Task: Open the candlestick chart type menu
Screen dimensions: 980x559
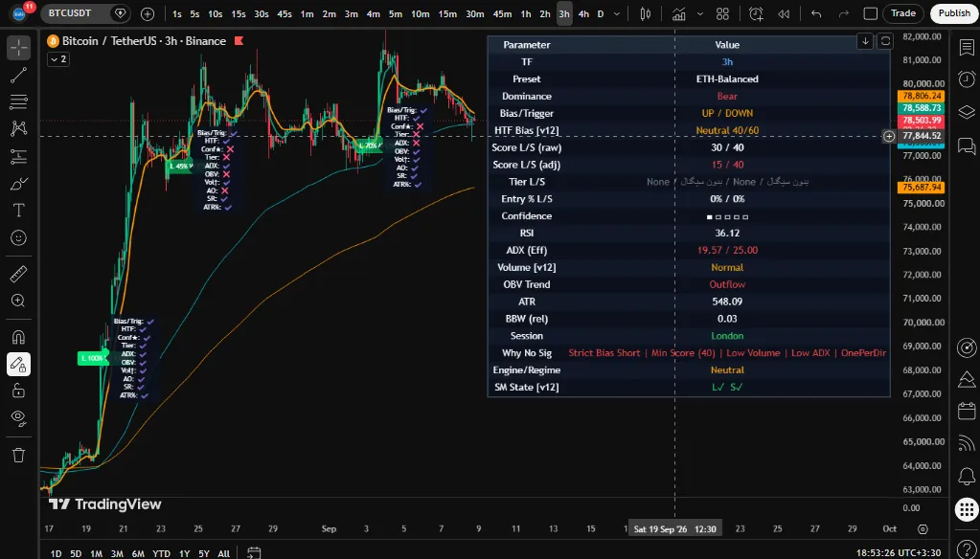Action: pos(646,13)
